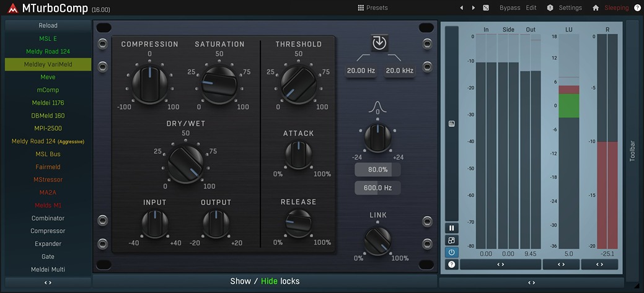Toggle Bypass in the title bar
The height and width of the screenshot is (293, 644).
509,8
